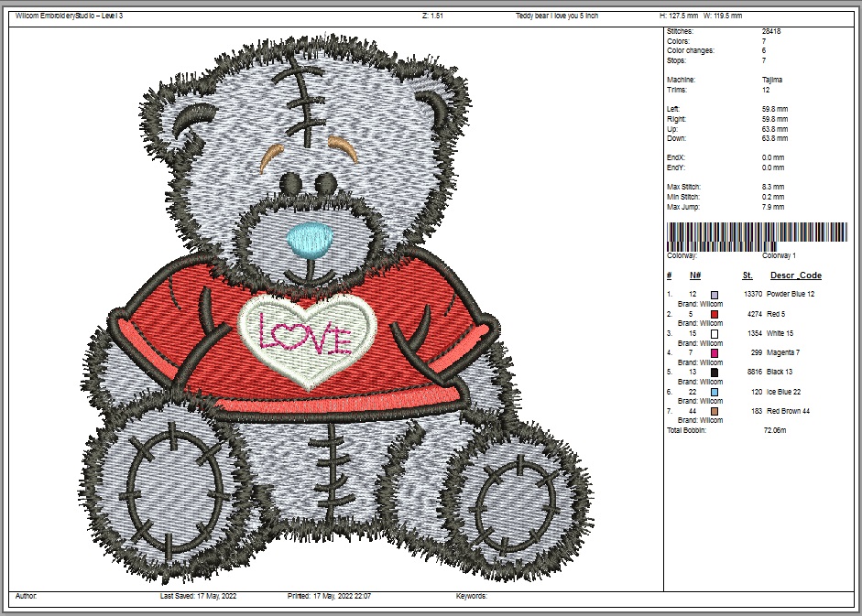Select the machine value 'Tajima'
The width and height of the screenshot is (862, 616).
click(772, 80)
